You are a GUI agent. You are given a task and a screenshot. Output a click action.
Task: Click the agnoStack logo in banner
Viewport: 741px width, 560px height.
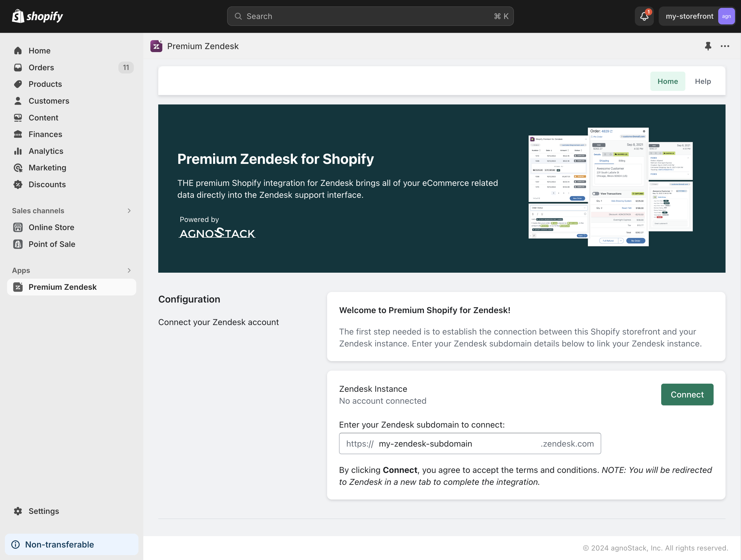(217, 233)
